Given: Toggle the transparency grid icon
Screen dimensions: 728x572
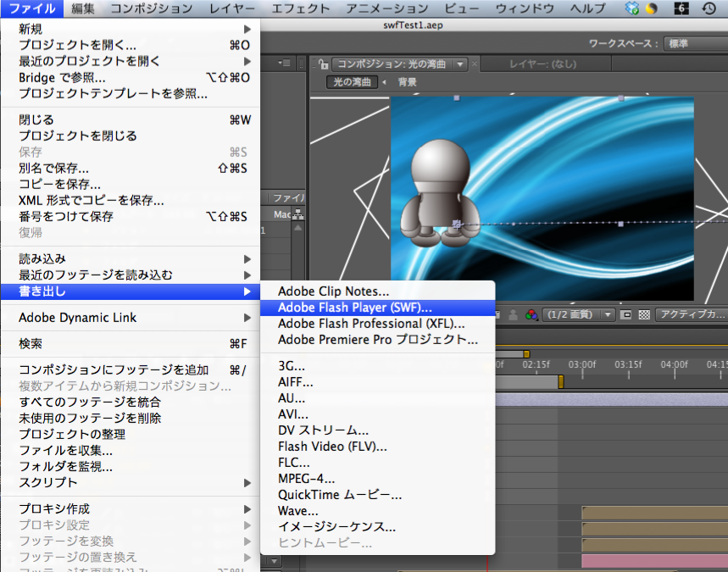Looking at the screenshot, I should click(644, 314).
